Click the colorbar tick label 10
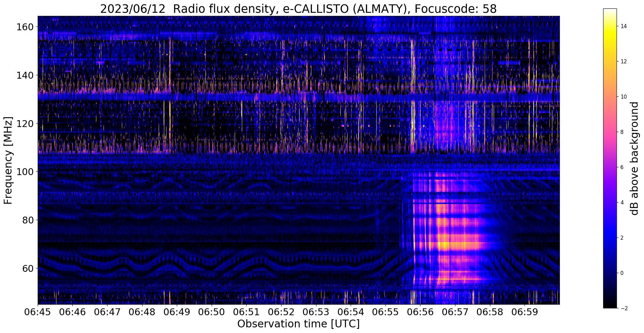644x333 pixels. pos(623,97)
